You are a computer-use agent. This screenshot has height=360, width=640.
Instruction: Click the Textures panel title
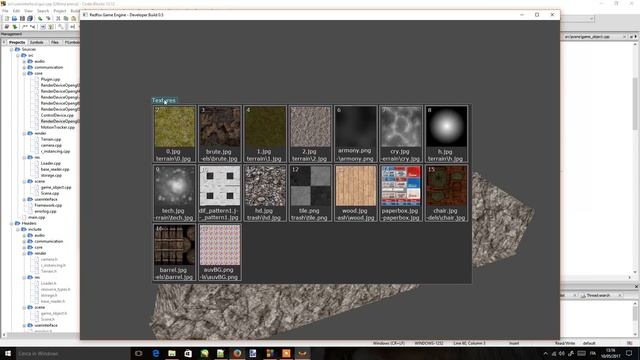tap(164, 100)
